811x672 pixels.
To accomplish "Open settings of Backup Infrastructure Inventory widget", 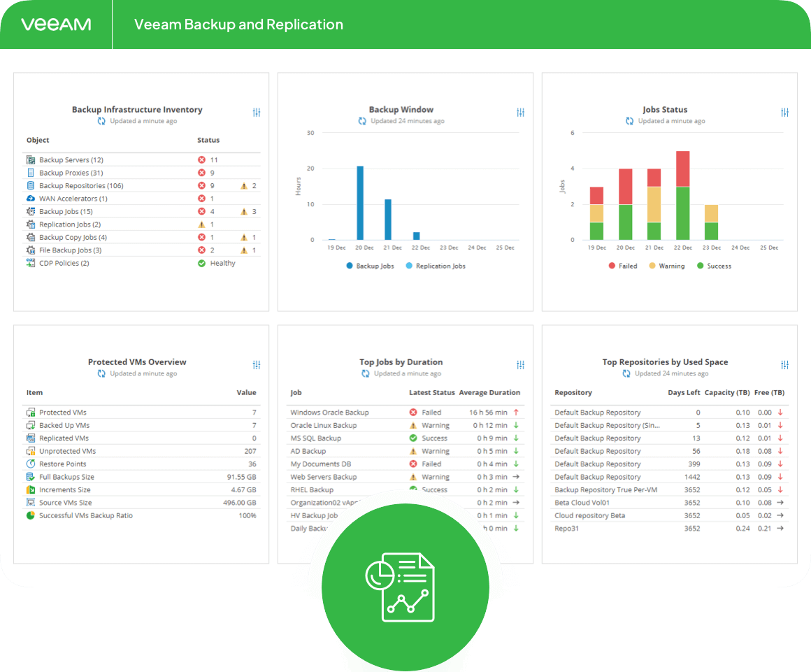I will [257, 113].
